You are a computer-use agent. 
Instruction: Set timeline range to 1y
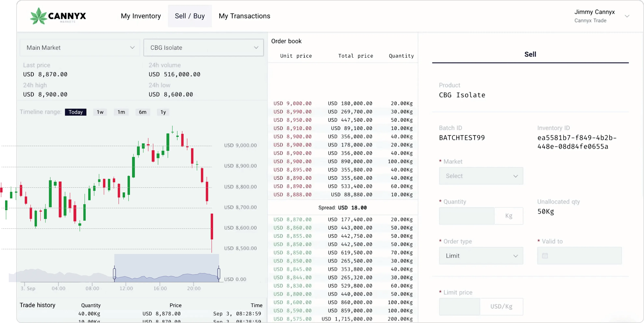click(163, 112)
